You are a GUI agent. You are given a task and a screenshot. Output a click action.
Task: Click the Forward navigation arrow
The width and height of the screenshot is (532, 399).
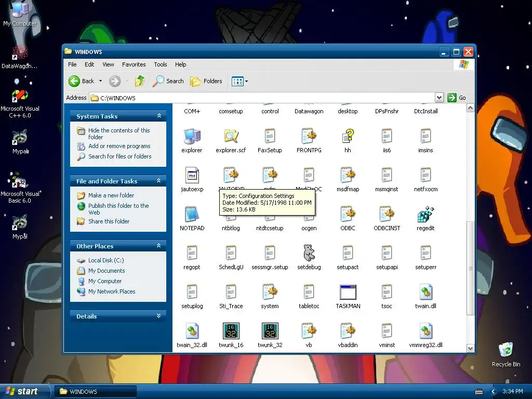115,81
